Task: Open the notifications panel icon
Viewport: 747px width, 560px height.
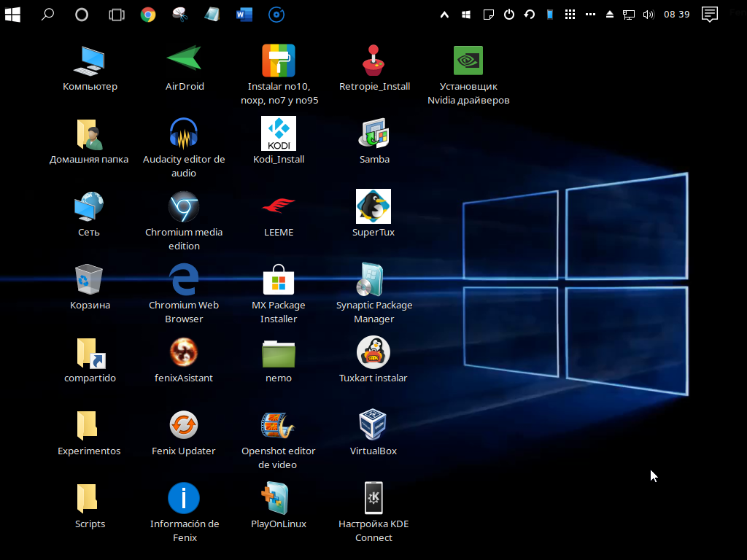Action: coord(709,15)
